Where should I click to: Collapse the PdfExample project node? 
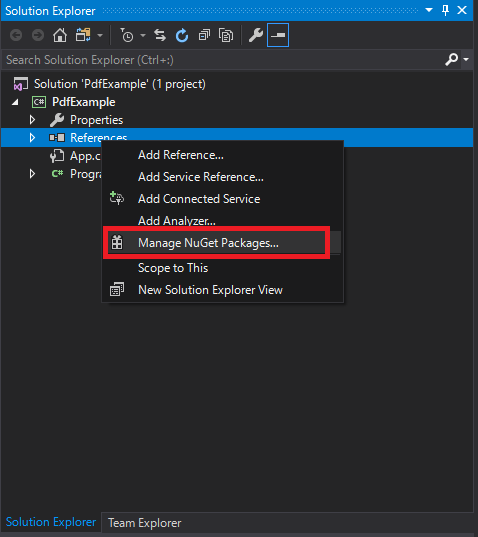click(15, 102)
